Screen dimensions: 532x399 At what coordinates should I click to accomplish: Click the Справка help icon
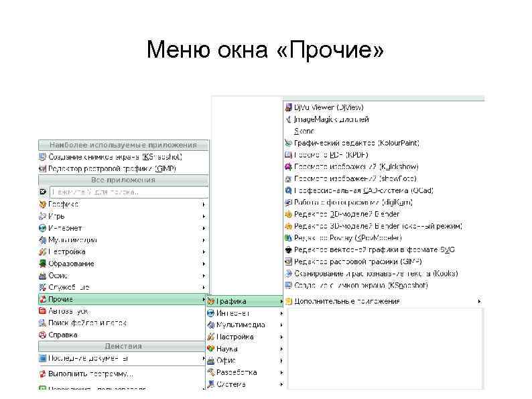[x=42, y=335]
